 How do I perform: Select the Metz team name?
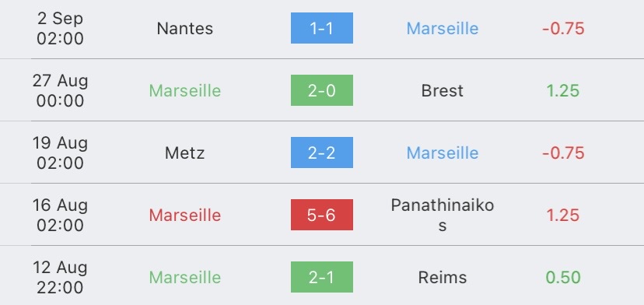pos(185,153)
